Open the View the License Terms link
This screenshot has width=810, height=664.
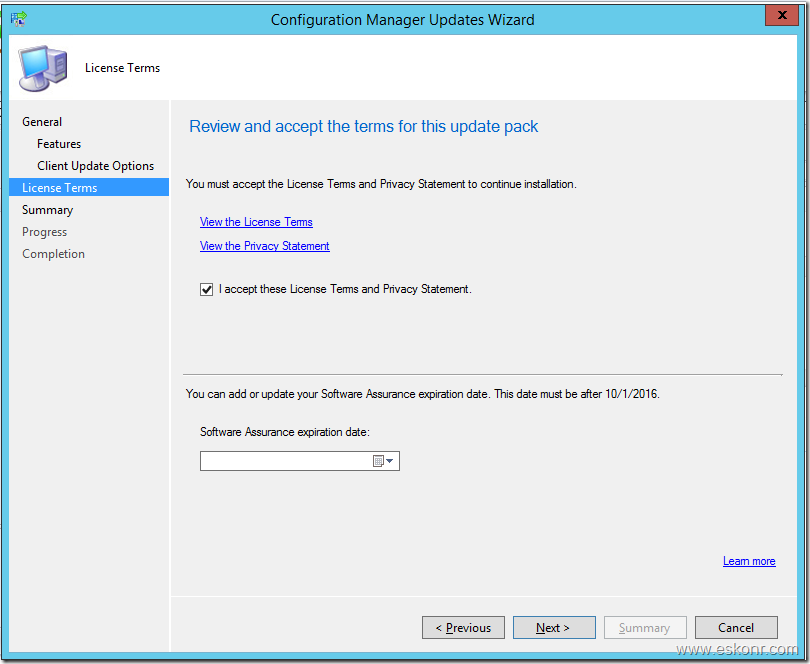click(256, 222)
